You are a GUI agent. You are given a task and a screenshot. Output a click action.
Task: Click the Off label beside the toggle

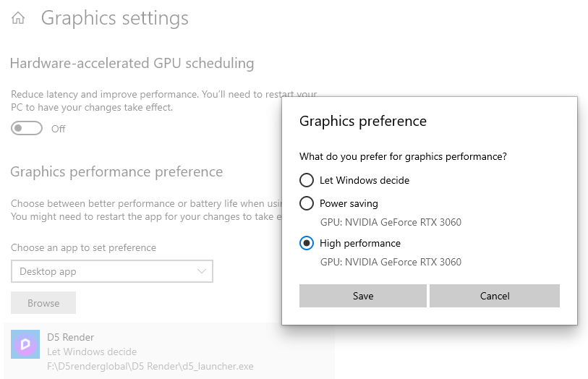click(x=59, y=129)
